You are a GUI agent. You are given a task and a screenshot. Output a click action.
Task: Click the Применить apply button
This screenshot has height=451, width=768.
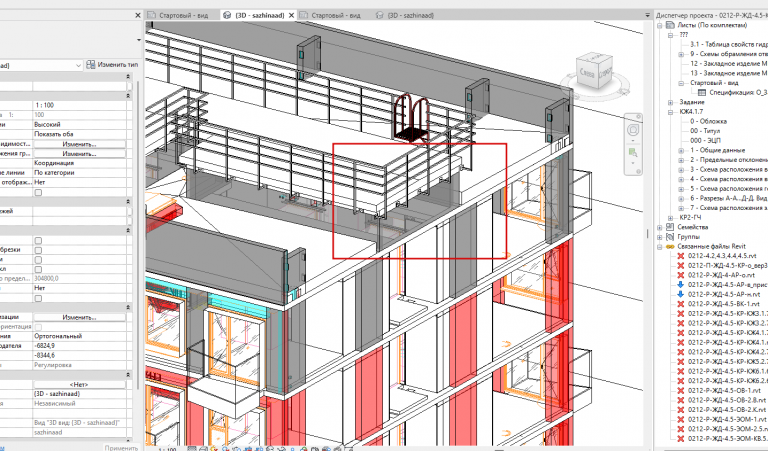[120, 448]
